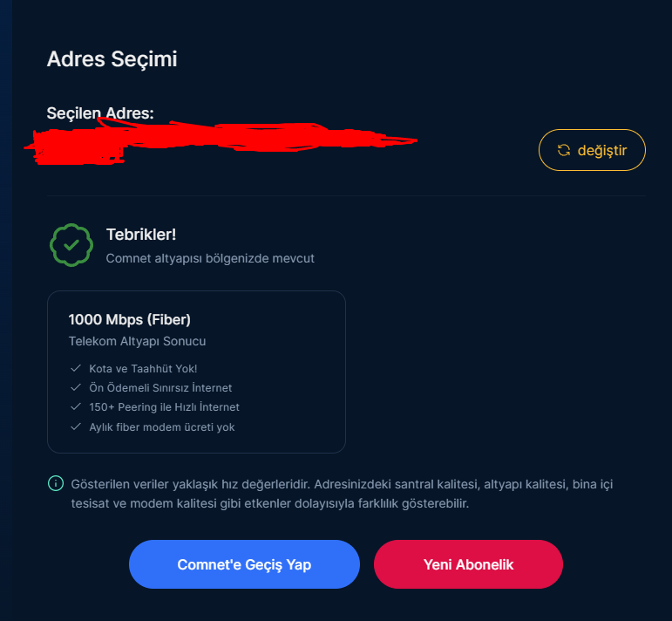
Task: Click the checkmark beside 150+ Peering ile Hızlı İnternet
Action: [76, 407]
